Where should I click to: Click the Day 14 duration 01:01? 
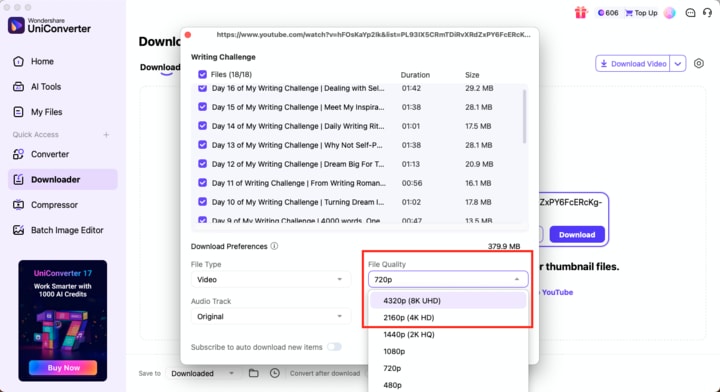pyautogui.click(x=411, y=126)
